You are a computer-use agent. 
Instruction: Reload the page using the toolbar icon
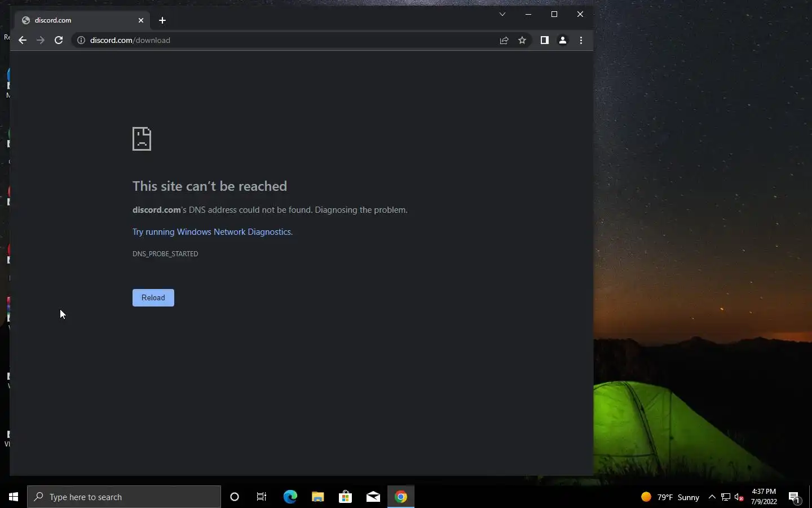(59, 40)
